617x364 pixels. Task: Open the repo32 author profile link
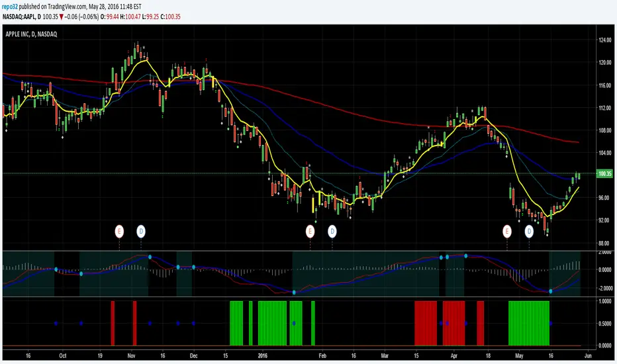(10, 7)
